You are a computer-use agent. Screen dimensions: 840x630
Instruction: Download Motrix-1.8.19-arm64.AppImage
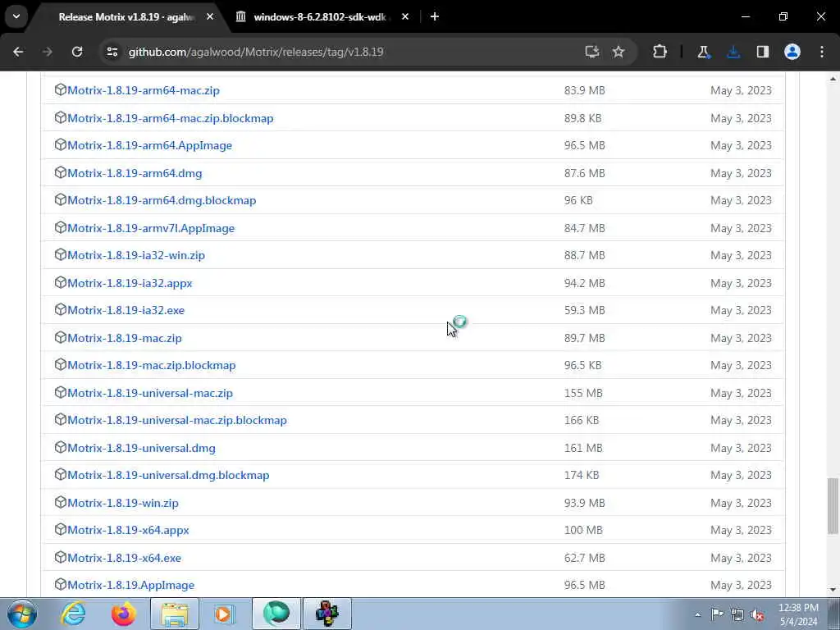pos(149,145)
